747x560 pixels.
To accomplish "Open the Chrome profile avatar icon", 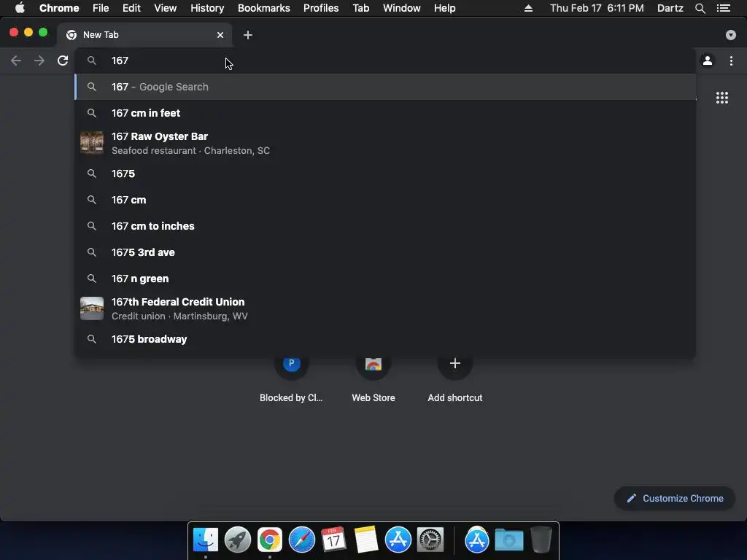I will (708, 61).
